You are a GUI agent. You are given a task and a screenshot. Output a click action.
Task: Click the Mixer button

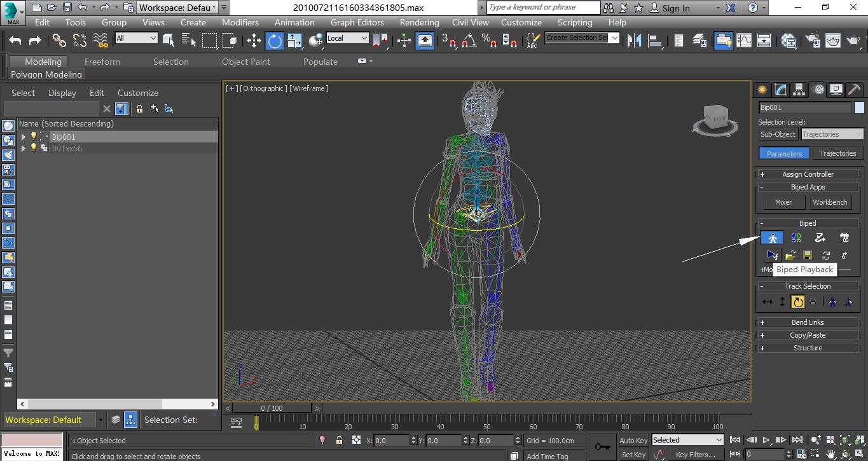tap(783, 202)
